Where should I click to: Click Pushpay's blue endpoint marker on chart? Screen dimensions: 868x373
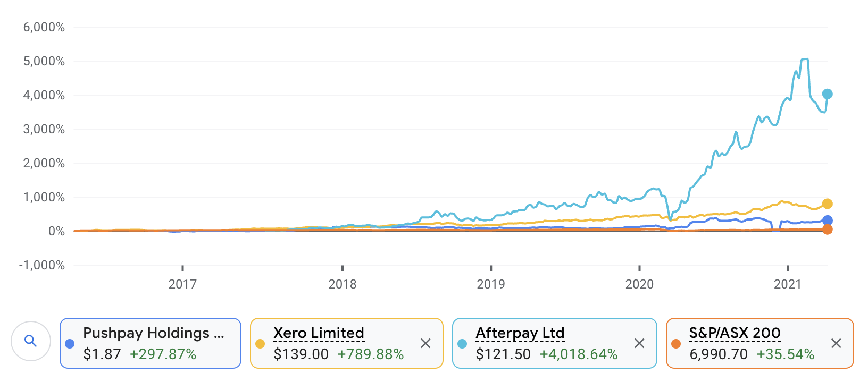point(827,221)
